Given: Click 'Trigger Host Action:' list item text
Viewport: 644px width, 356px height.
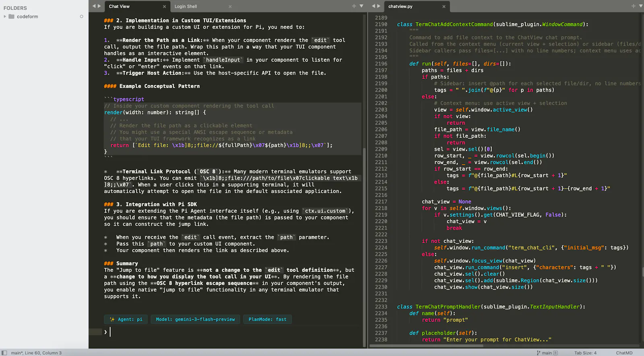Looking at the screenshot, I should [x=153, y=73].
